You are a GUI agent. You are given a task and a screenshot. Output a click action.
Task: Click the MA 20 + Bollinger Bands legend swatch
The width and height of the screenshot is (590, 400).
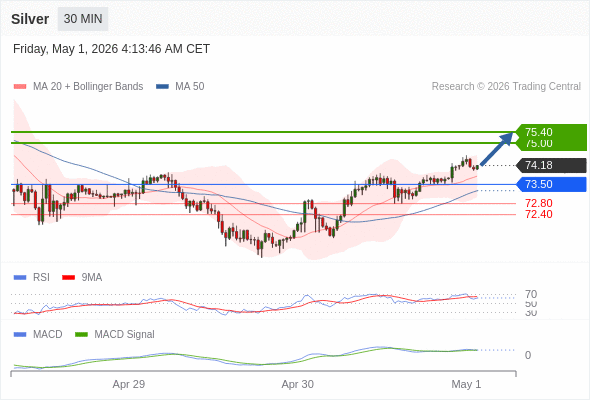(x=20, y=87)
